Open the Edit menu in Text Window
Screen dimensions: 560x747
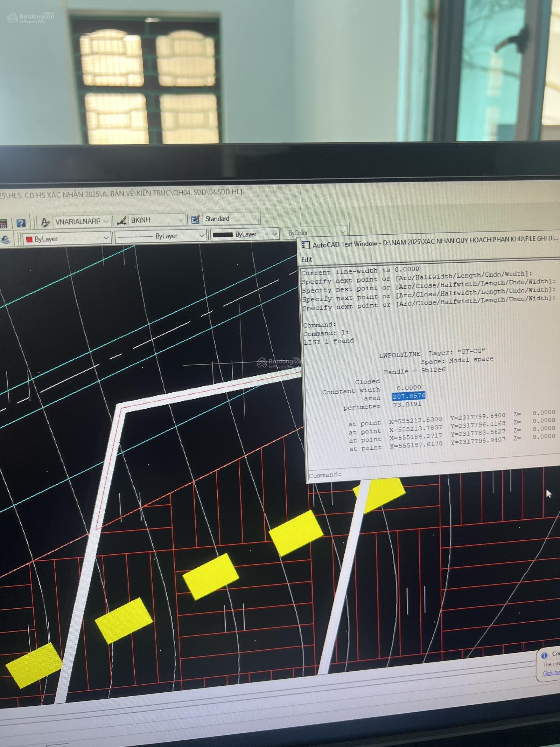(x=306, y=260)
